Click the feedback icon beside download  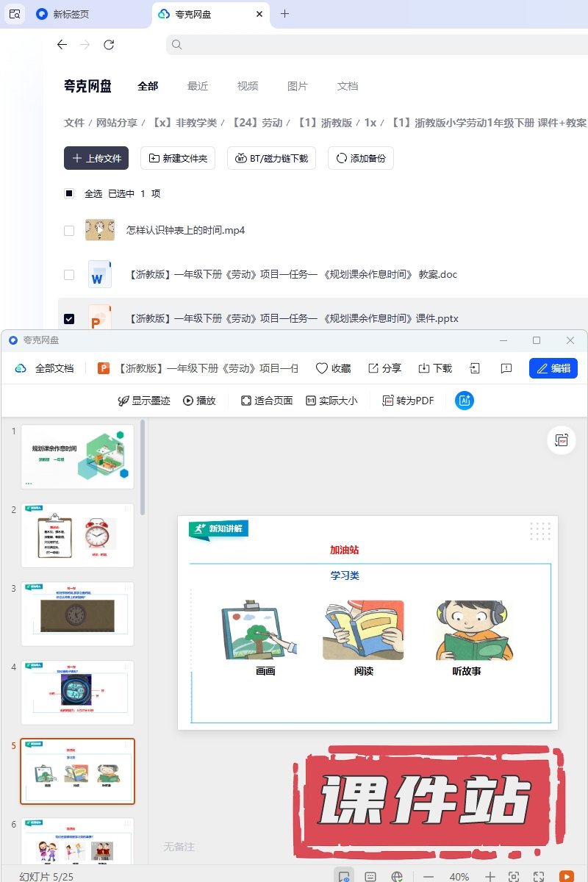[506, 368]
